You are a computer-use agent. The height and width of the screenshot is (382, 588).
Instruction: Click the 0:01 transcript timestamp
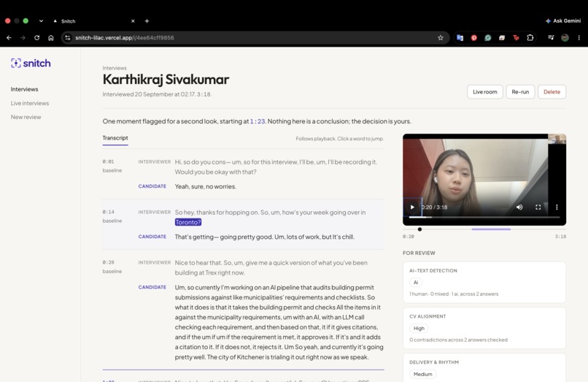tap(108, 161)
